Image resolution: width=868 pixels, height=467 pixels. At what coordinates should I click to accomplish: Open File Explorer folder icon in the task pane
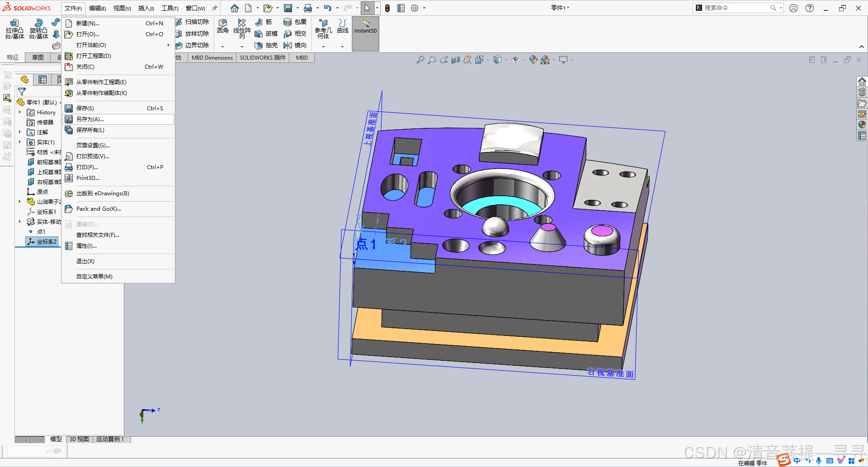coord(862,103)
